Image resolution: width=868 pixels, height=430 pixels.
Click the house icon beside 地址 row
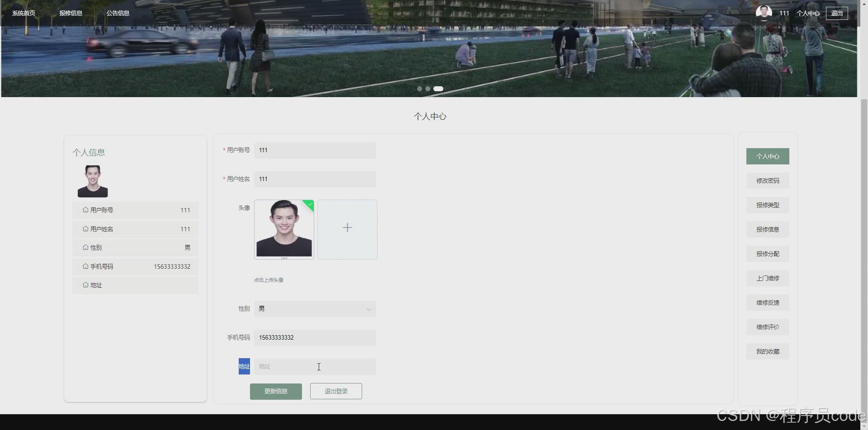click(85, 285)
